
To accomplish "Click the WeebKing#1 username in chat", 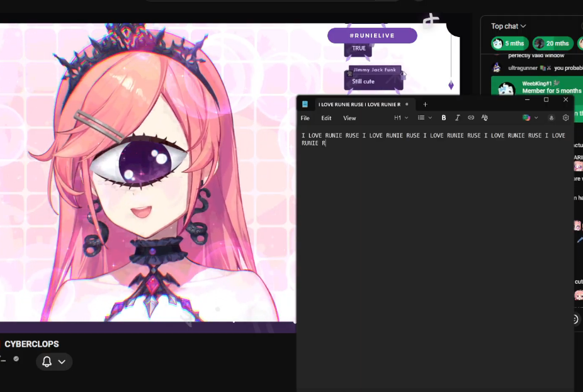I will click(537, 84).
